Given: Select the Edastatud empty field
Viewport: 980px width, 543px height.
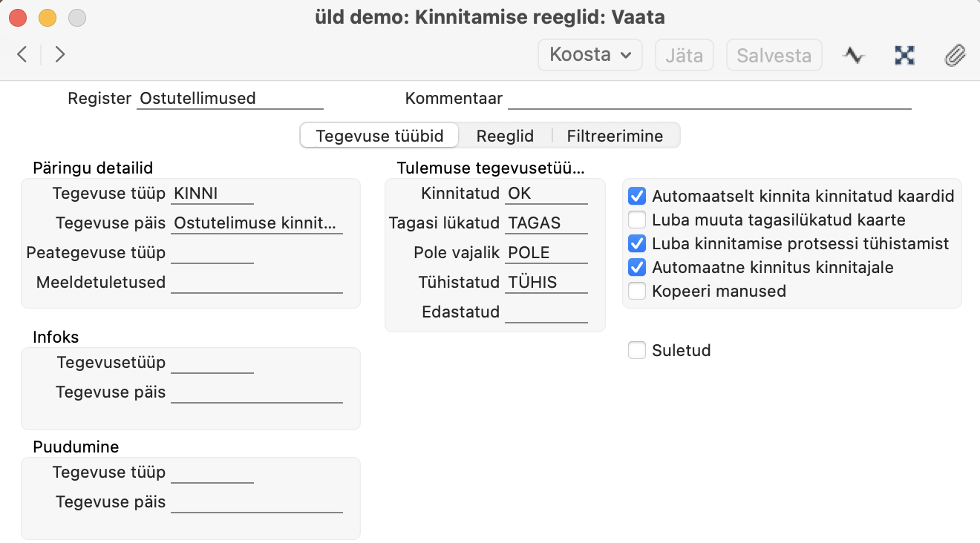Looking at the screenshot, I should [546, 312].
